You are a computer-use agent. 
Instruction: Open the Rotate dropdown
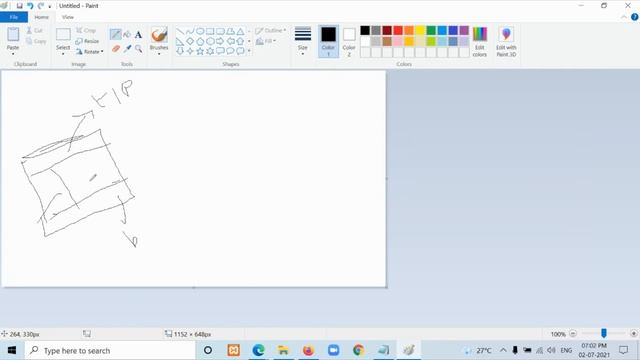(x=90, y=51)
